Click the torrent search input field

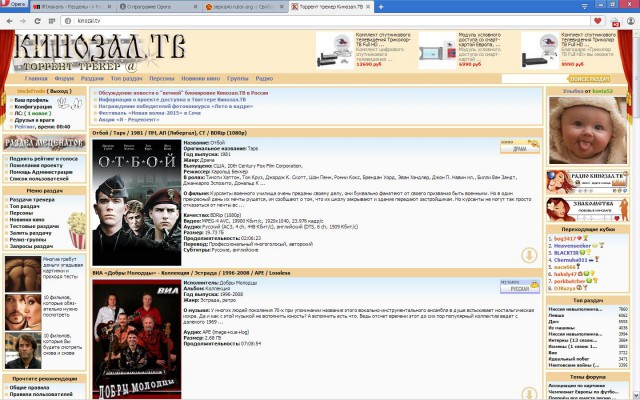pos(534,79)
